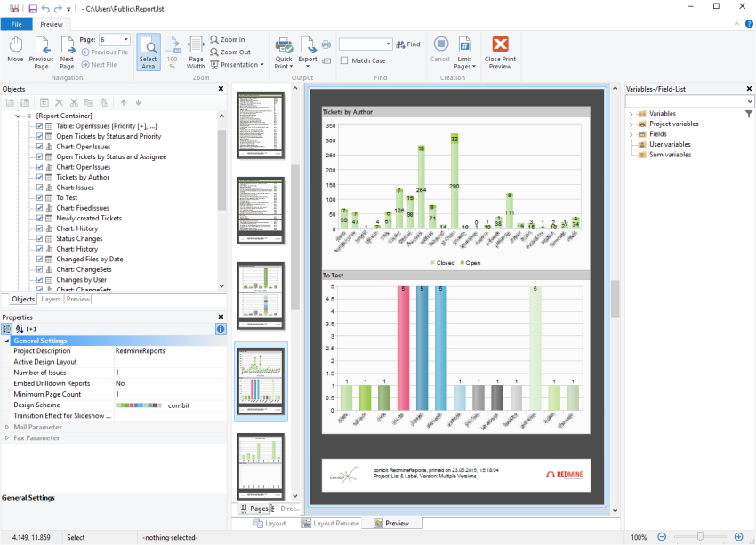Activate the Page Width zoom icon
756x545 pixels.
click(x=196, y=51)
